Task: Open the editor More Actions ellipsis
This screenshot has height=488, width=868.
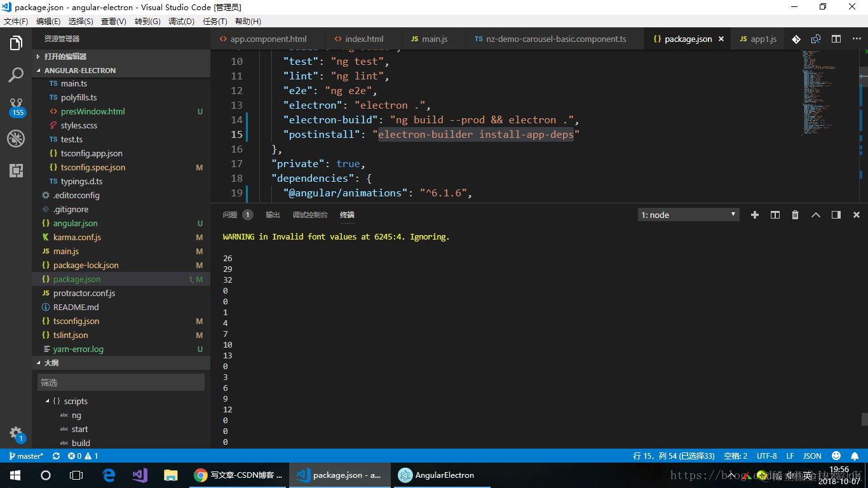Action: [855, 39]
